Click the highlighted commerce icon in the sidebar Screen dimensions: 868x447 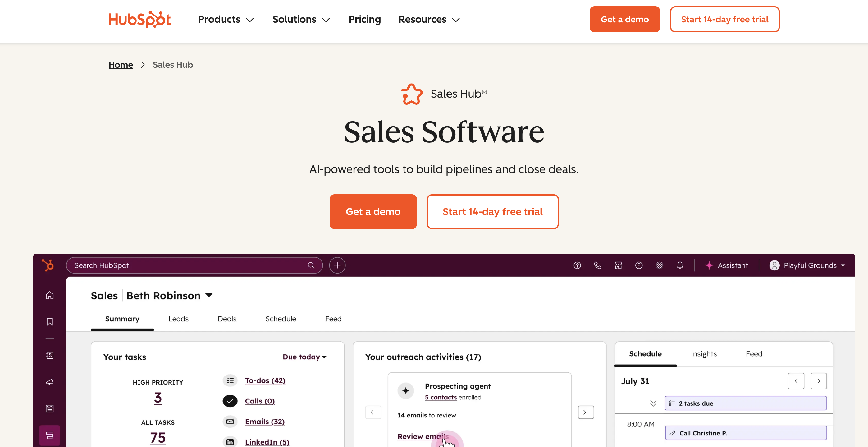coord(49,435)
